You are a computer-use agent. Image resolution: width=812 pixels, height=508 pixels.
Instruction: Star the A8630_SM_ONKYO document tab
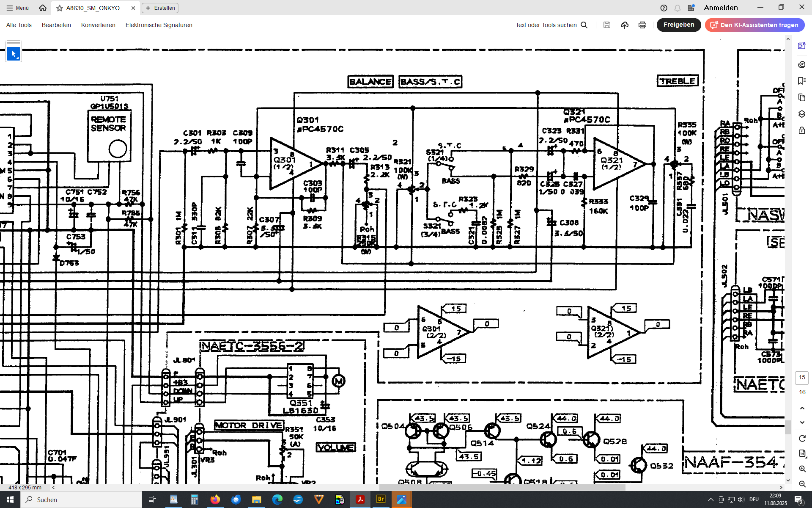(x=60, y=8)
